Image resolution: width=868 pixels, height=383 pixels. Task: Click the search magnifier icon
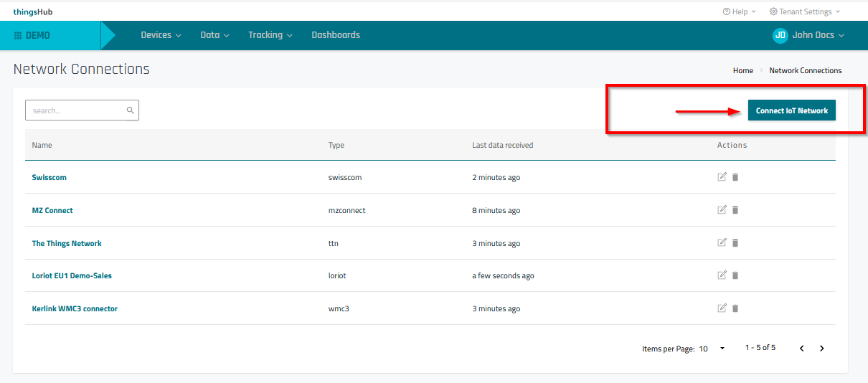[x=131, y=110]
